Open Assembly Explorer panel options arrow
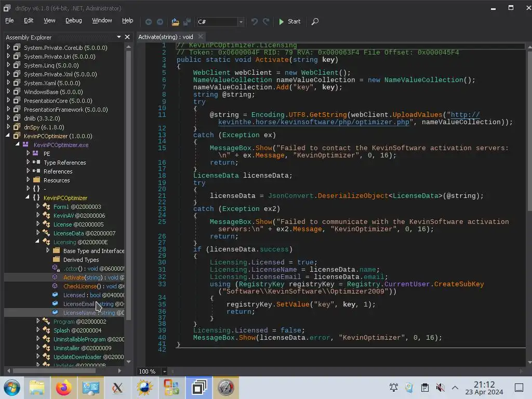 (119, 37)
